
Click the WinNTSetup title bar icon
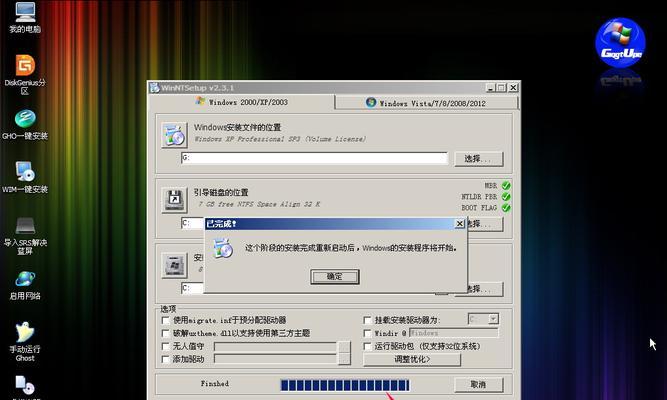click(154, 88)
